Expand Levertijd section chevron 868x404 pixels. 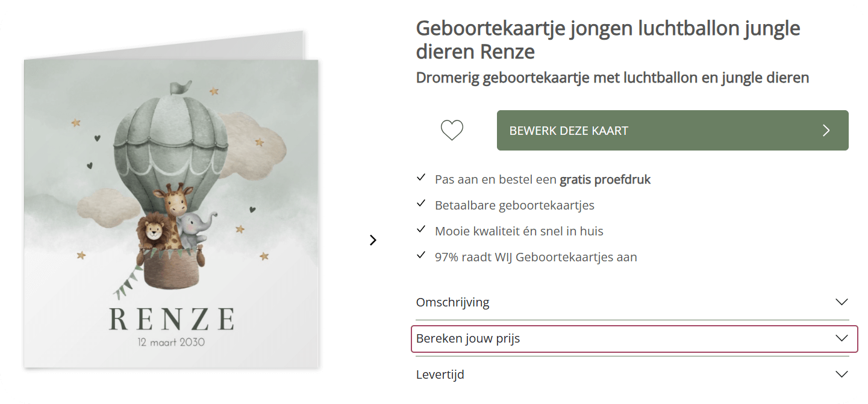click(841, 374)
